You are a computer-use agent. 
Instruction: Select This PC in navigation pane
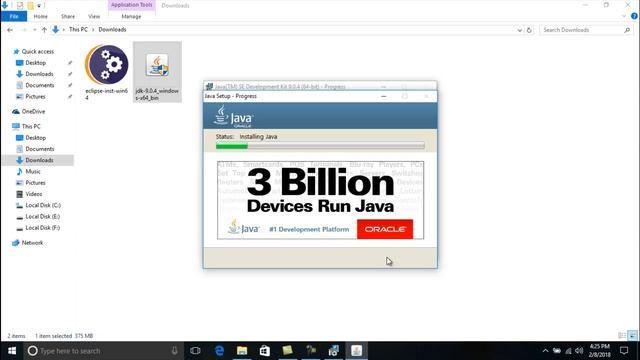coord(31,126)
